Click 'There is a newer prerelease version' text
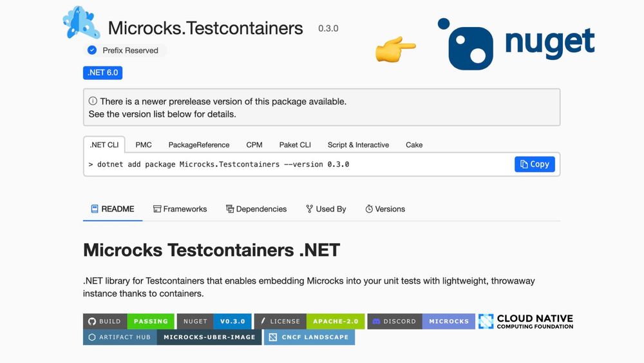Image resolution: width=644 pixels, height=363 pixels. point(223,101)
